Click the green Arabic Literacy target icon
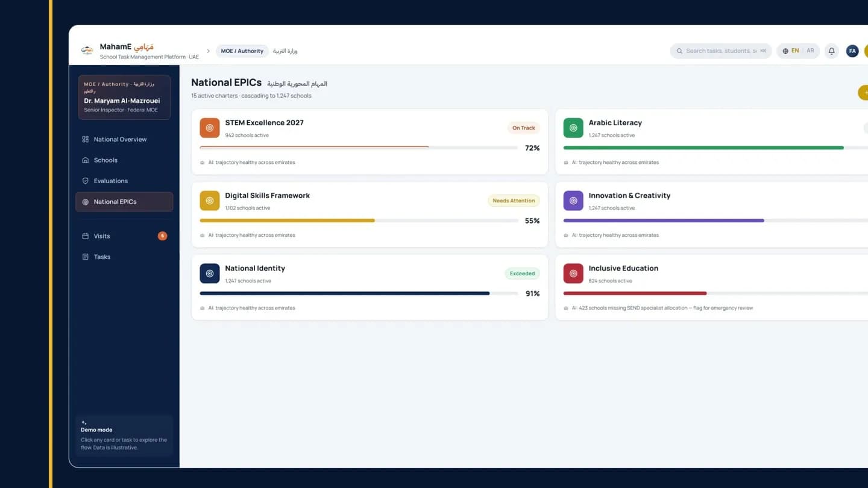 pyautogui.click(x=573, y=128)
